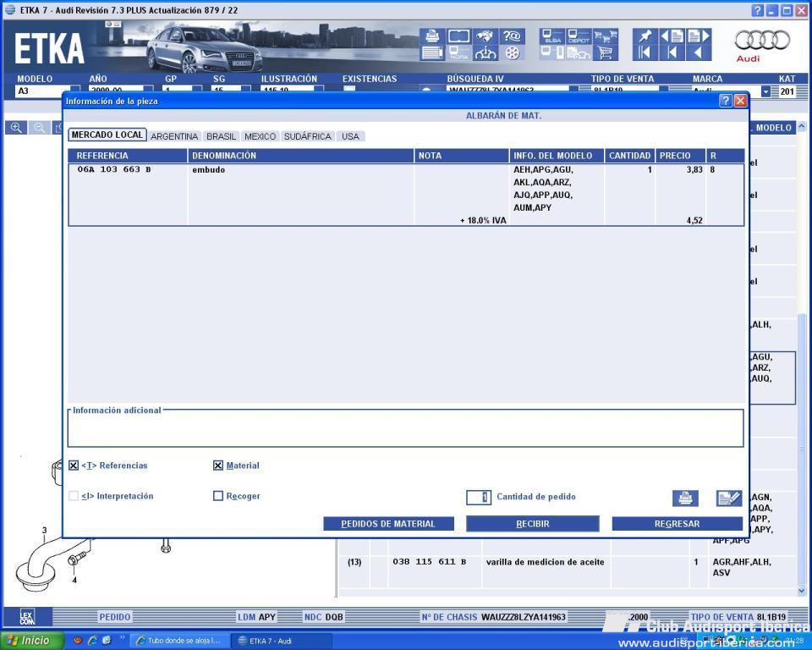Select the MERCADO LOCAL tab

click(107, 135)
